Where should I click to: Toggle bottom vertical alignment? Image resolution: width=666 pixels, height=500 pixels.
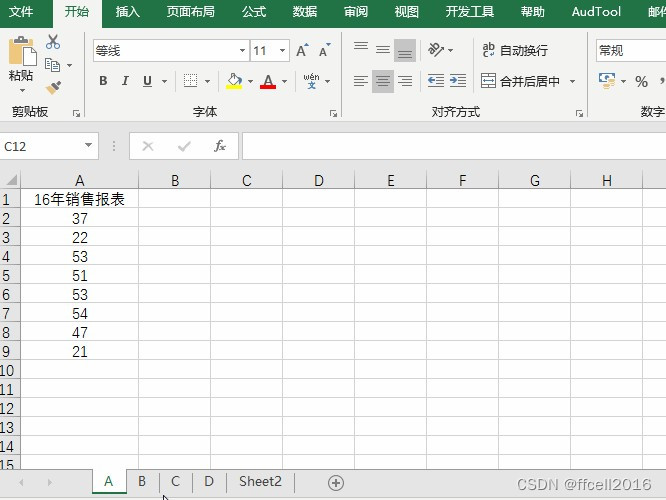click(405, 50)
